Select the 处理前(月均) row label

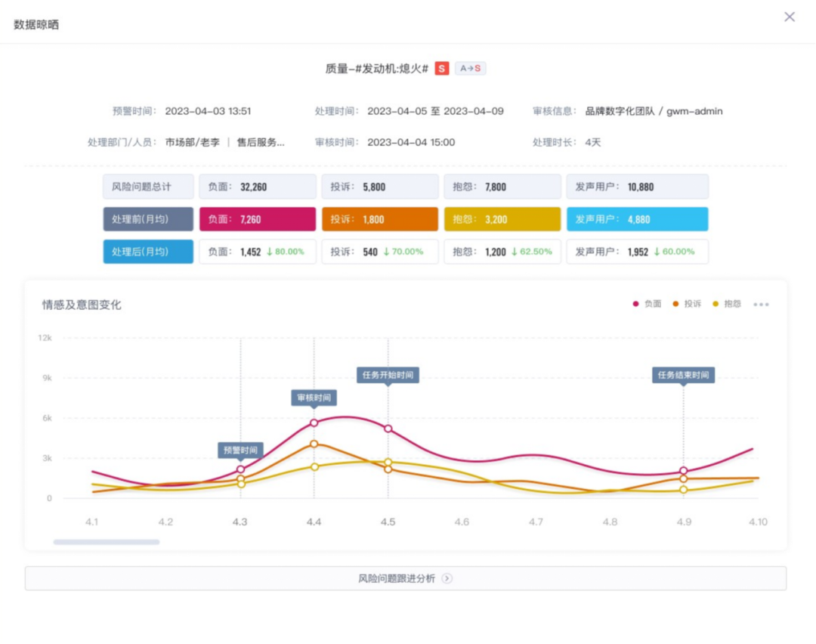pyautogui.click(x=148, y=219)
